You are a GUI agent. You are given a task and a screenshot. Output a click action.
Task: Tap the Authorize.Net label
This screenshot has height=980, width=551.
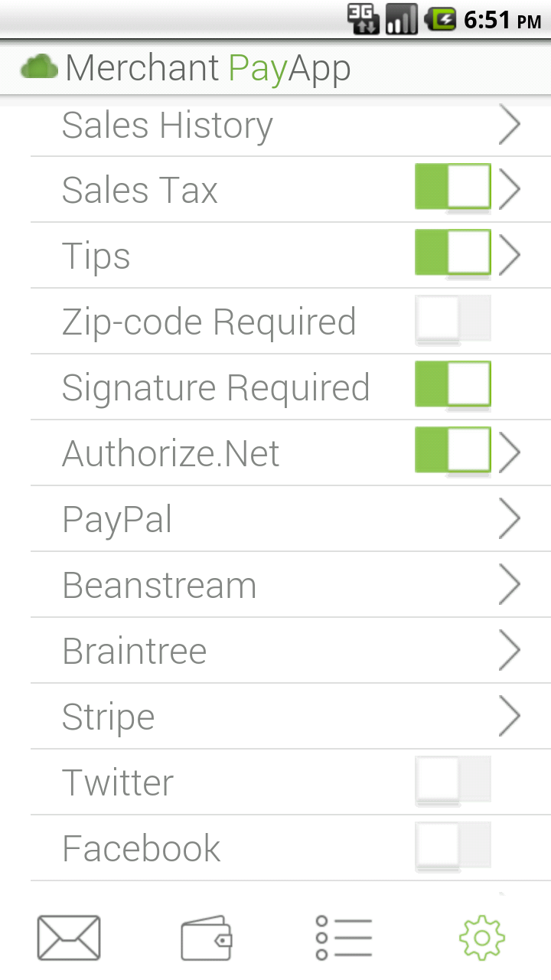click(x=171, y=454)
